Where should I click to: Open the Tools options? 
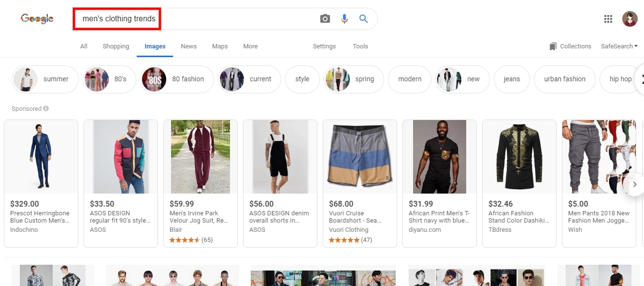click(x=360, y=46)
